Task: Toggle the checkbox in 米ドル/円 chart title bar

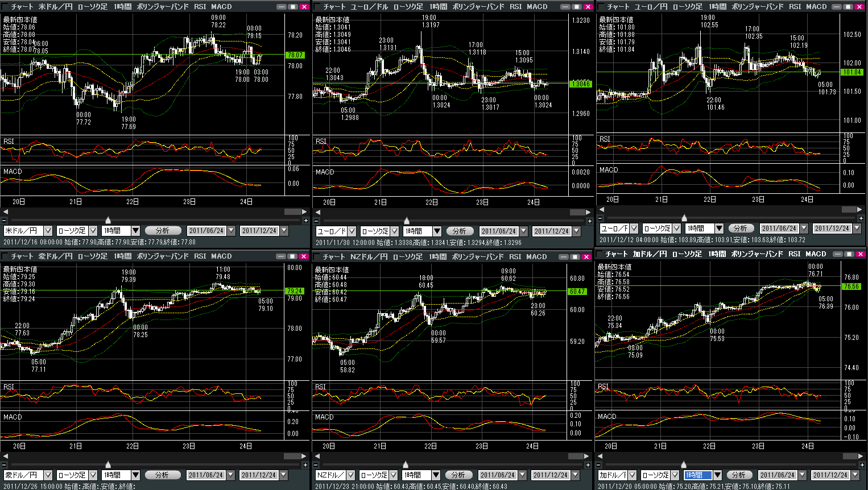Action: [5, 7]
